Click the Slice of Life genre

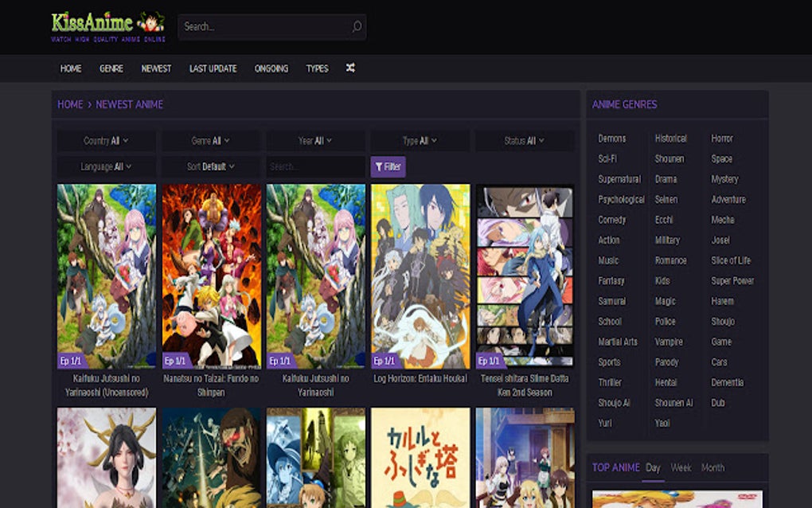730,260
